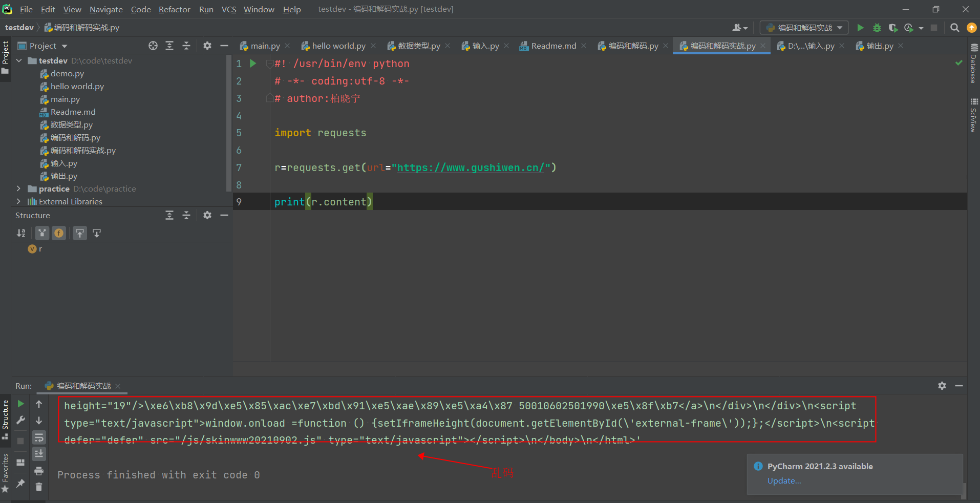
Task: Open the SciView tool window strip
Action: [x=974, y=115]
